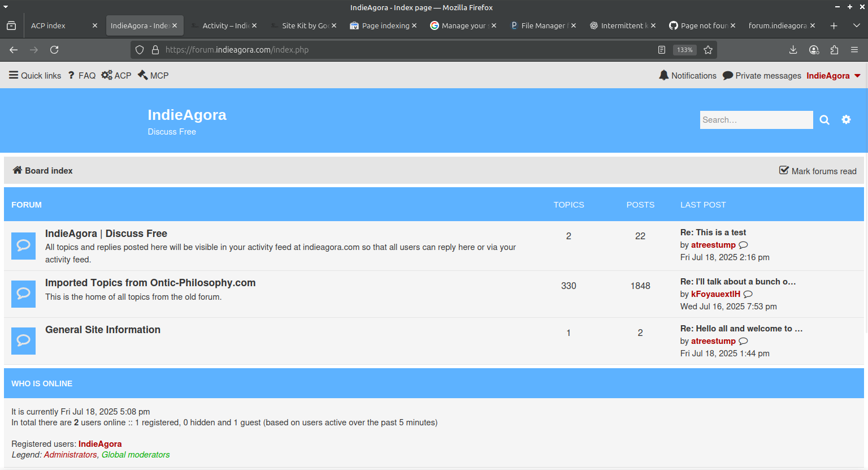Image resolution: width=868 pixels, height=470 pixels.
Task: Switch to Site Kit by Google tab
Action: coord(305,25)
